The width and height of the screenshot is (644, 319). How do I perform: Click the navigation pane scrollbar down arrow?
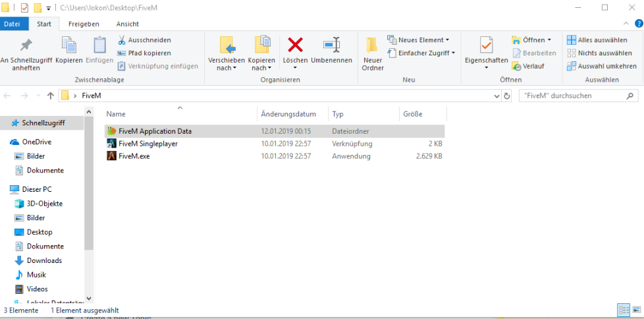pyautogui.click(x=89, y=299)
